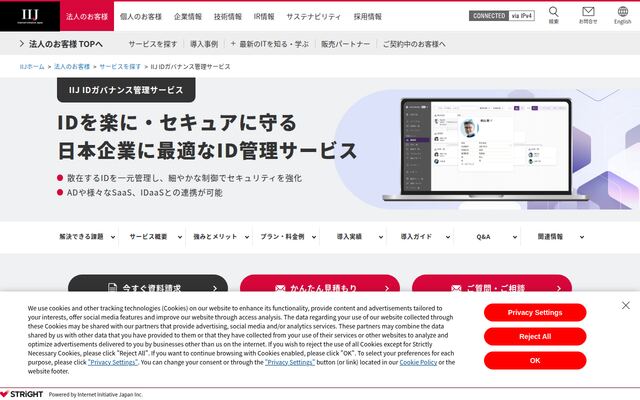640x400 pixels.
Task: Open the contact envelope icon
Action: (x=588, y=16)
